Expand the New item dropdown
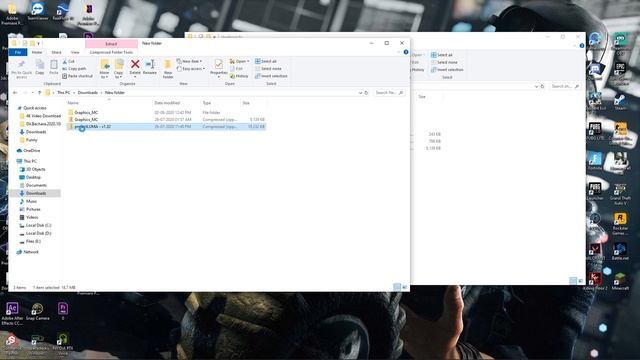Image resolution: width=640 pixels, height=360 pixels. coord(189,61)
